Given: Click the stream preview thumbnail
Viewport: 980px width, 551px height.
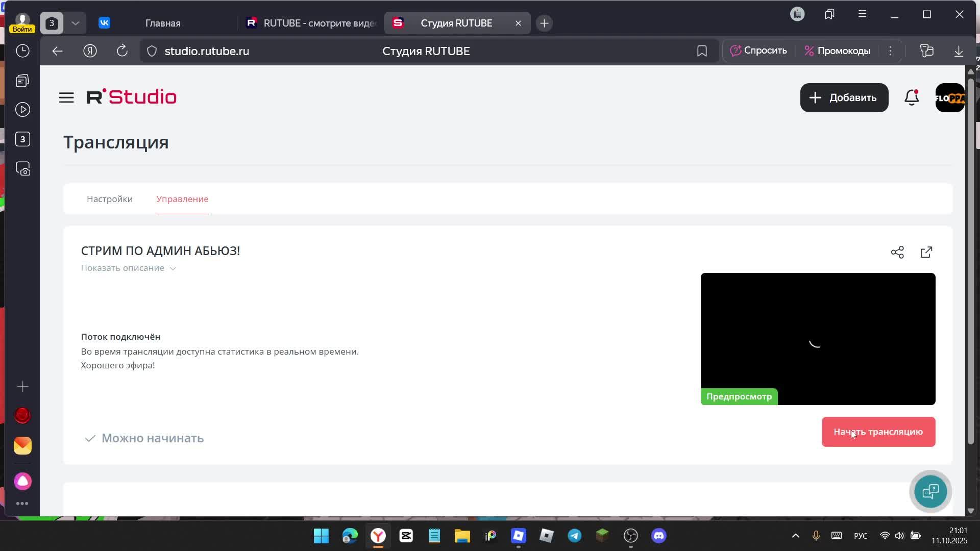Looking at the screenshot, I should pos(818,339).
